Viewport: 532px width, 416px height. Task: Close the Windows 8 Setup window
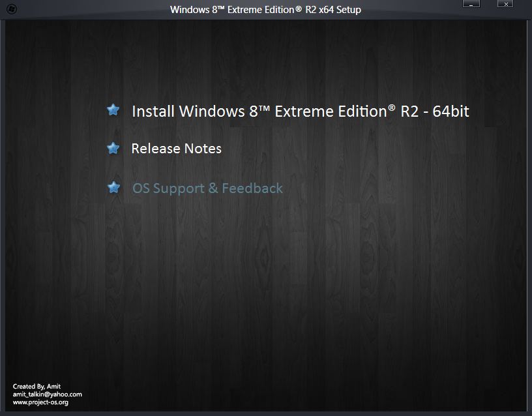point(505,5)
